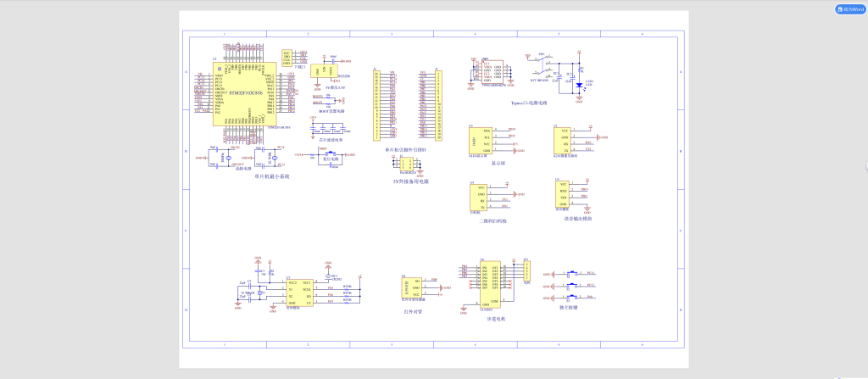Click the 转为Word convert button

pos(849,9)
